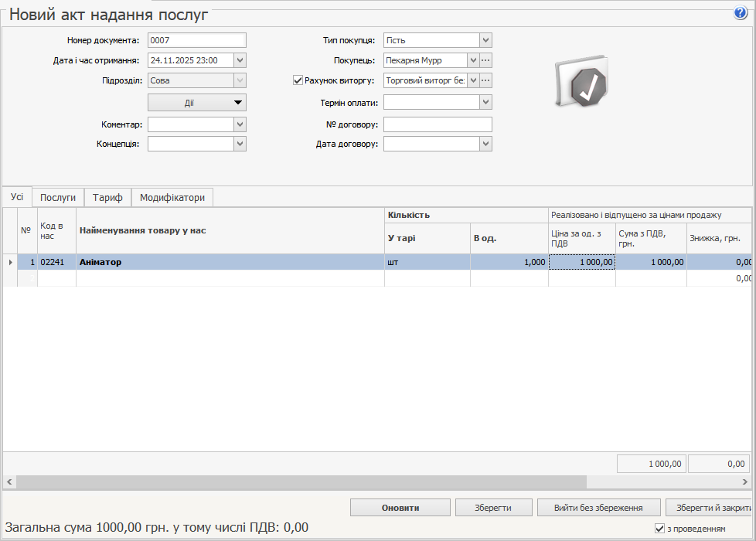Click the document status checkmark icon
Image resolution: width=756 pixels, height=541 pixels.
click(x=581, y=82)
